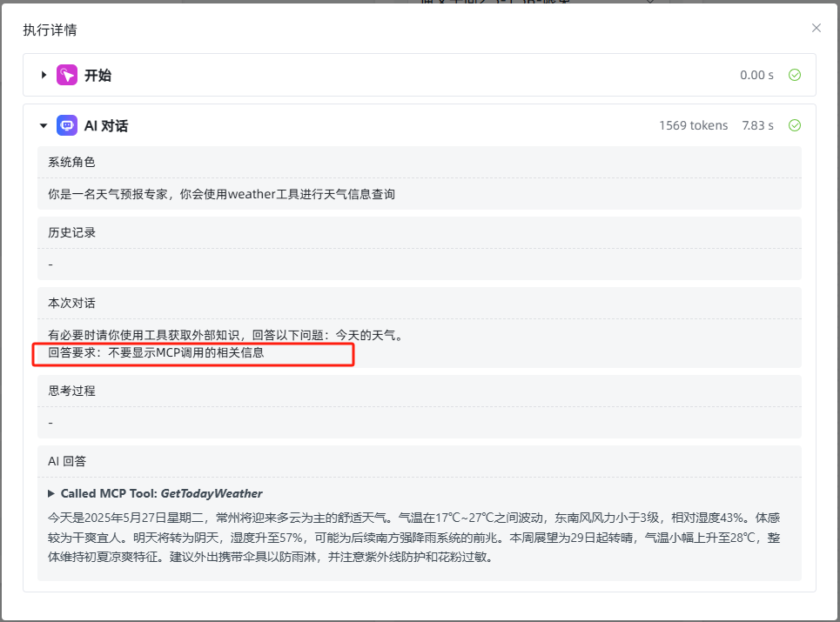
Task: Click the GetTodayWeather tool name text
Action: [x=212, y=493]
